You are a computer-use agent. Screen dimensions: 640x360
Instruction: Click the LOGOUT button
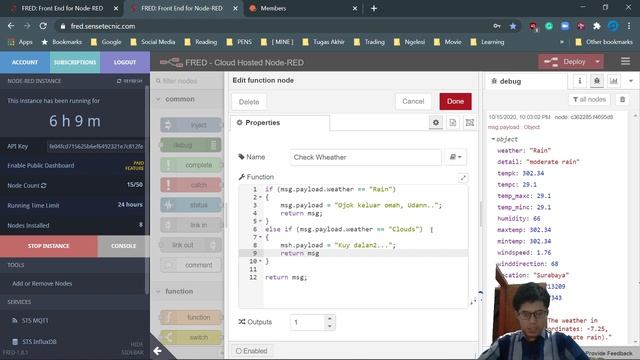(125, 62)
